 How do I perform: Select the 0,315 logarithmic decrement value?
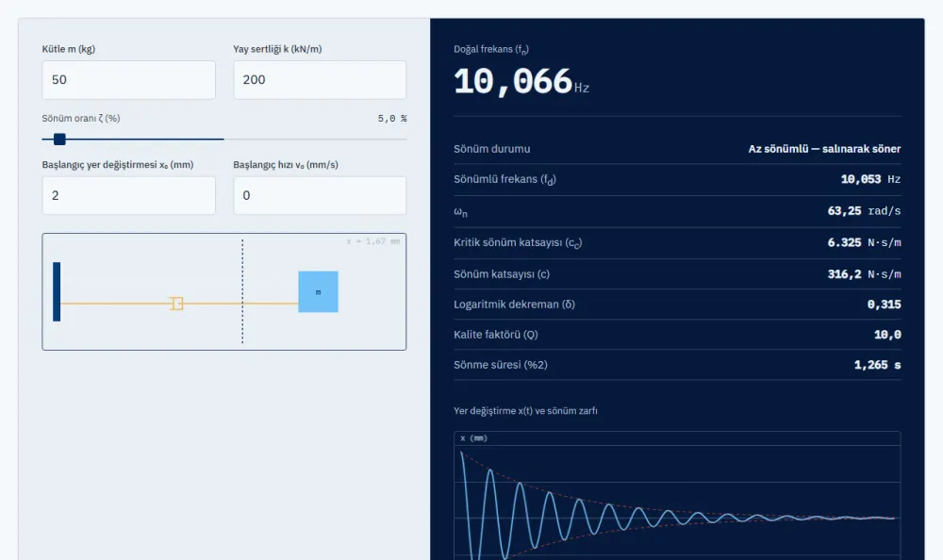[885, 305]
